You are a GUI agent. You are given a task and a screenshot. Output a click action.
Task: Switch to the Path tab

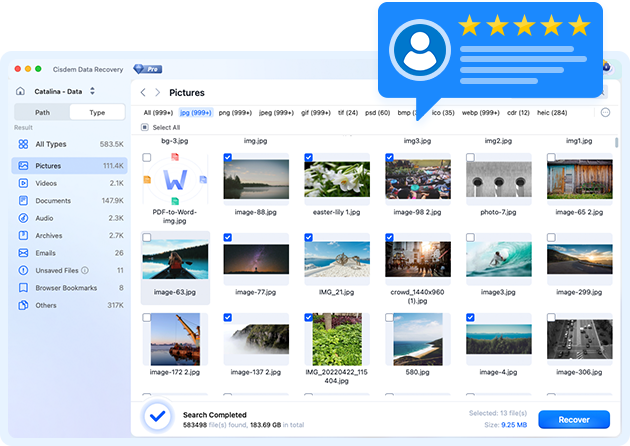pos(42,112)
